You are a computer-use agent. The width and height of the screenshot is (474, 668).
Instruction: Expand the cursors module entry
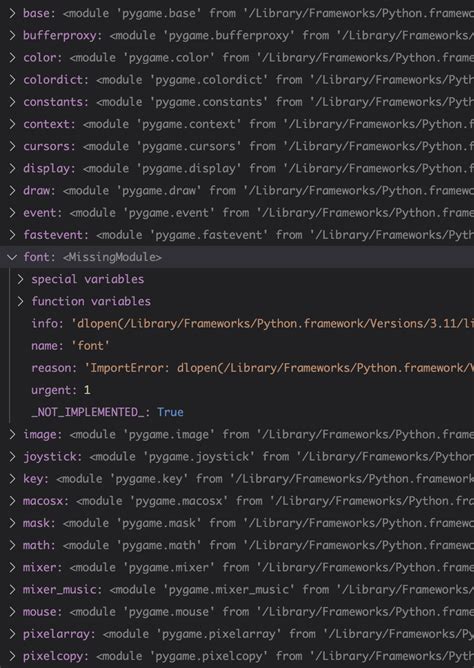(12, 146)
